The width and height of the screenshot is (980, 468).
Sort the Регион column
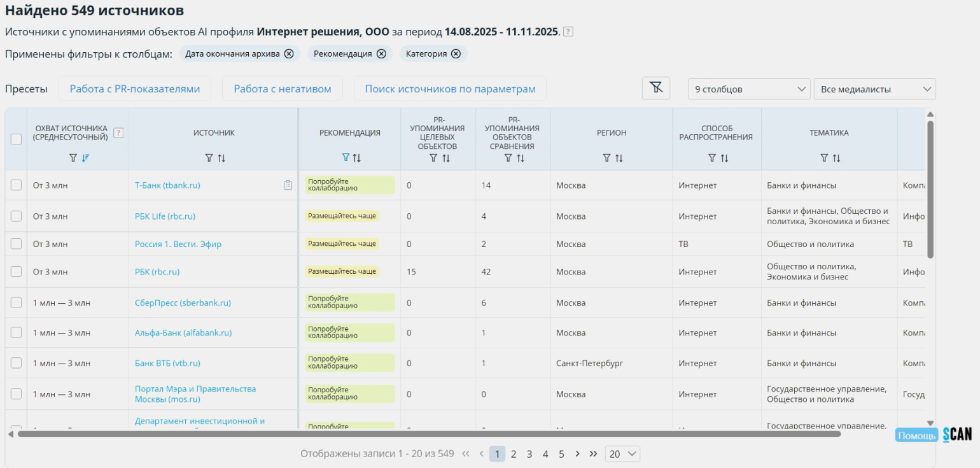pos(619,158)
